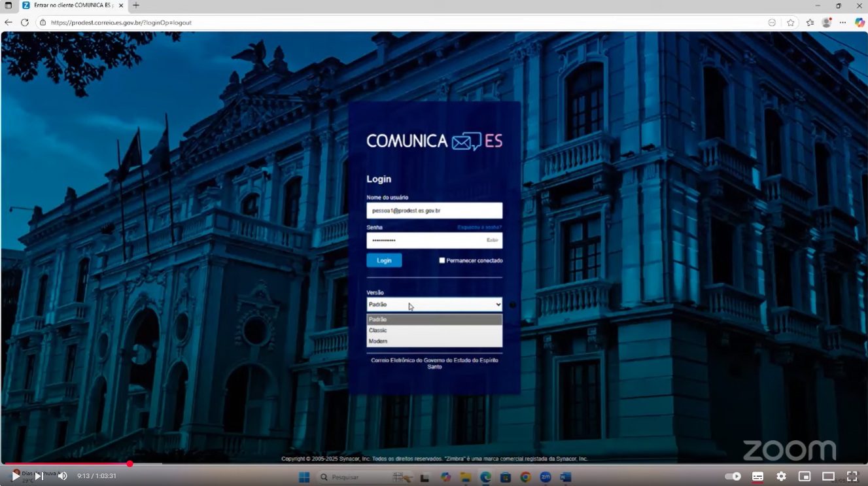This screenshot has height=486, width=868.
Task: Click the red video progress bar
Action: coord(65,464)
